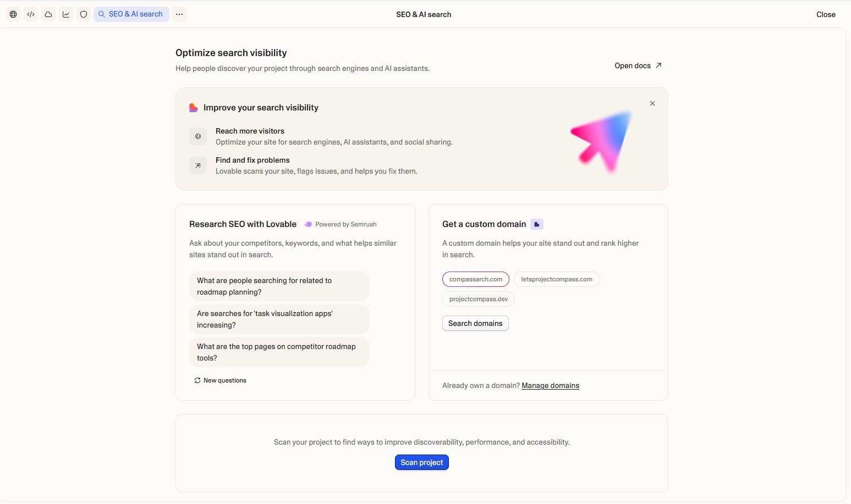Pick the projectcompass.dev domain chip
This screenshot has width=851, height=504.
479,299
